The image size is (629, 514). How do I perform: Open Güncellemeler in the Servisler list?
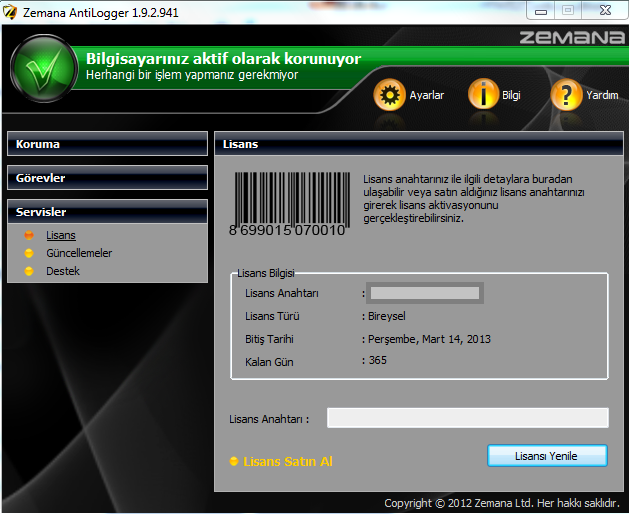[79, 253]
